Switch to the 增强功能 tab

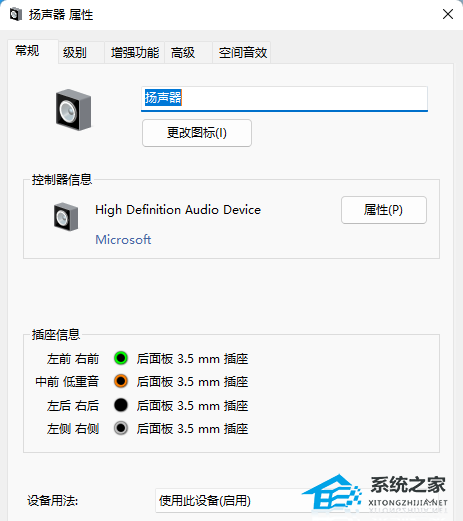point(134,53)
